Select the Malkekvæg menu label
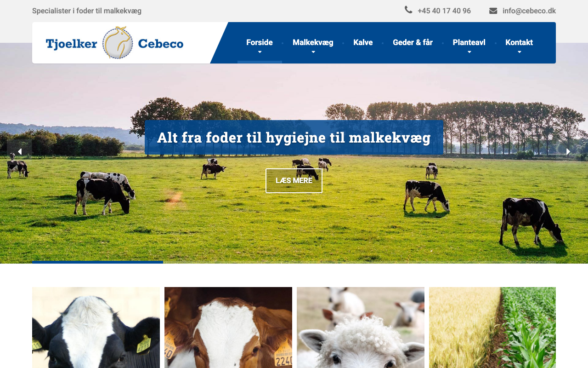The height and width of the screenshot is (368, 588). point(313,43)
